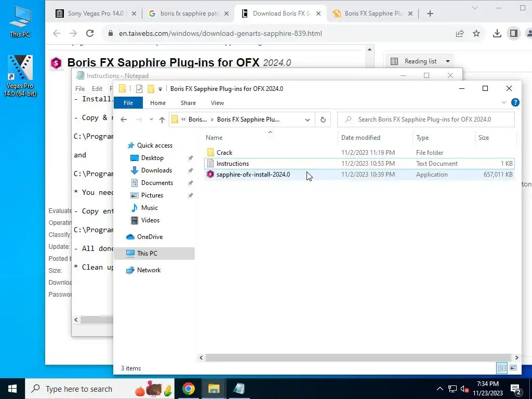
Task: Switch to the boris fx sapphire Google tab
Action: pos(189,14)
